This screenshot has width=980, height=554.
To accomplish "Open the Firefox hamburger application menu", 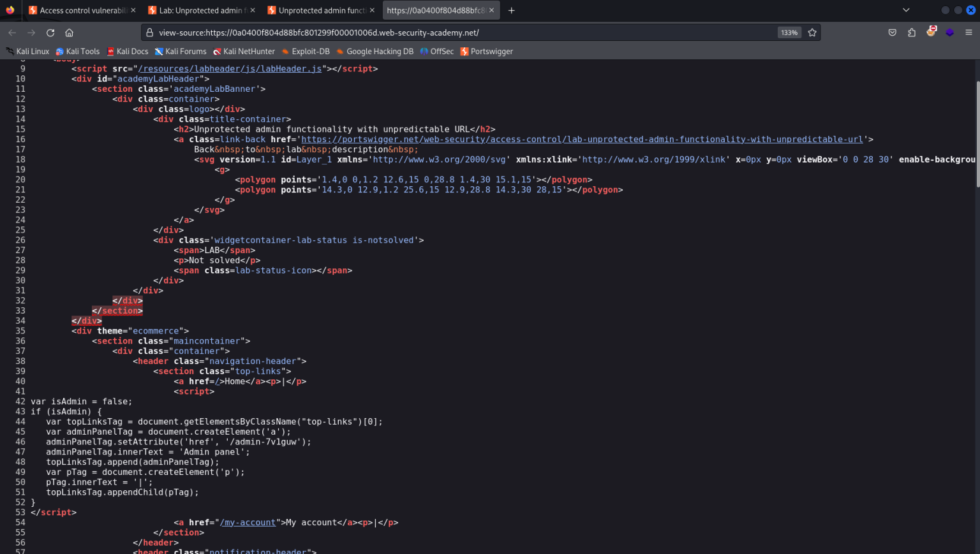I will click(969, 33).
